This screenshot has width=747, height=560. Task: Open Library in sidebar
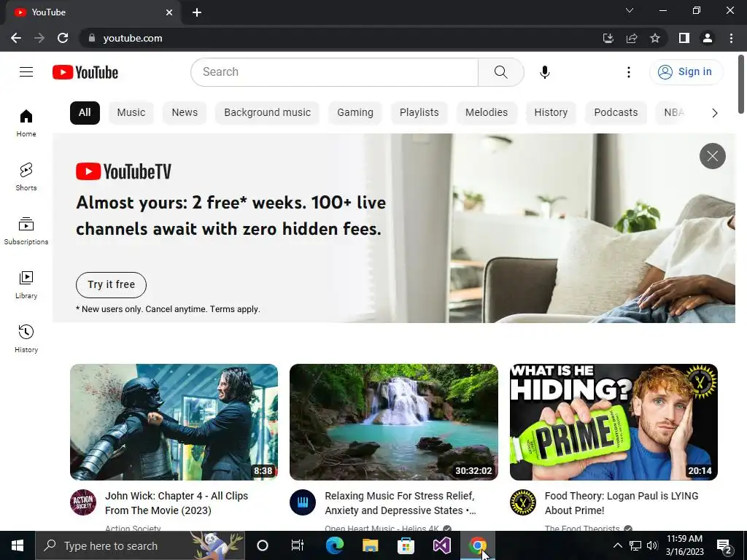26,285
